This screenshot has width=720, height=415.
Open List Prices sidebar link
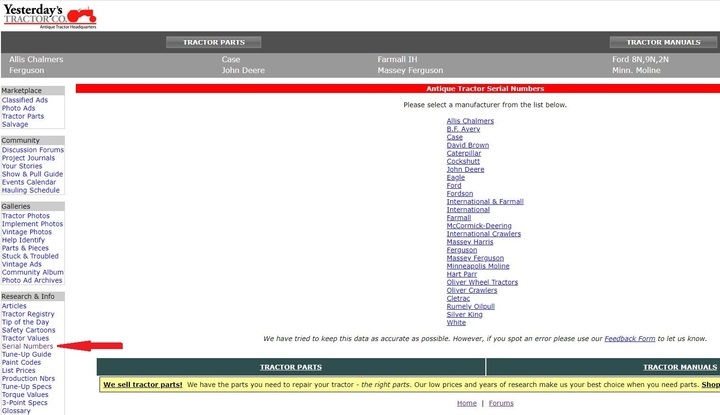coord(18,370)
